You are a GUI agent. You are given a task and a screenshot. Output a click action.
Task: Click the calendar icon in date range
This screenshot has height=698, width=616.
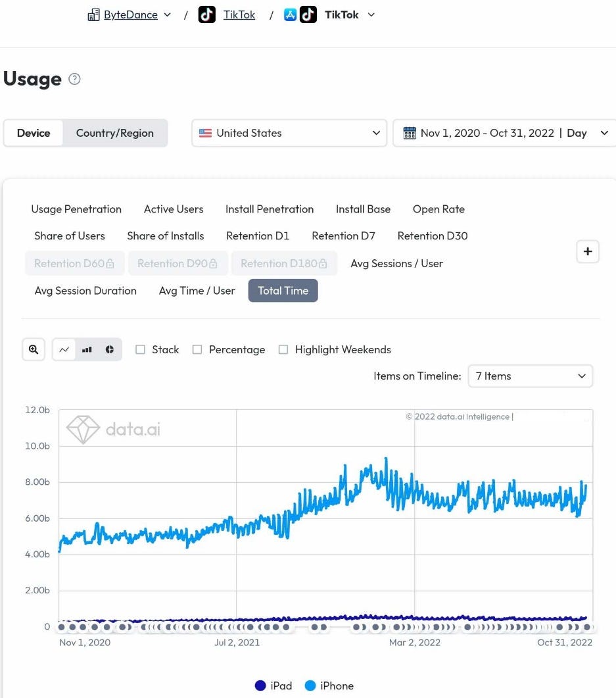click(409, 133)
